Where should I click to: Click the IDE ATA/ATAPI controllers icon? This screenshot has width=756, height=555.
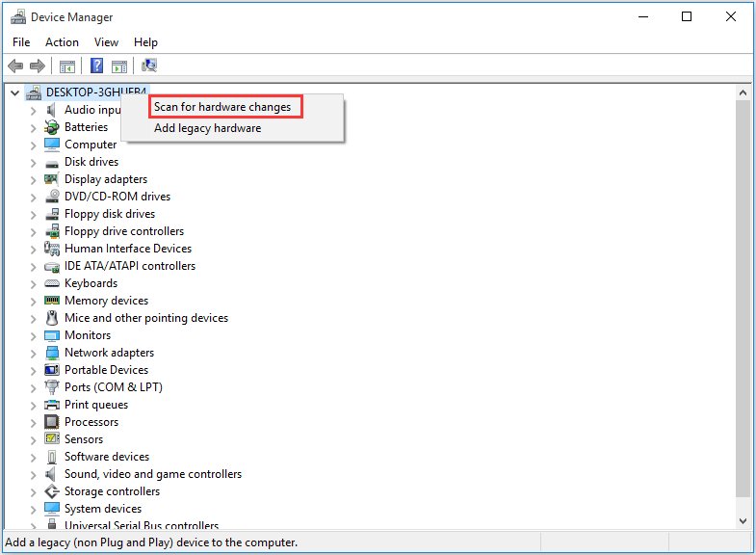pyautogui.click(x=52, y=267)
